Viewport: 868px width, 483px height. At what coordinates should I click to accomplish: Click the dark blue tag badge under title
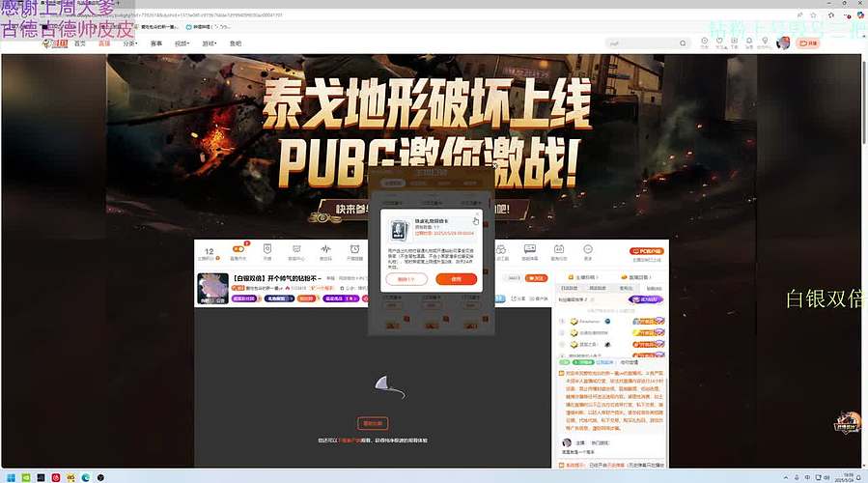point(279,298)
